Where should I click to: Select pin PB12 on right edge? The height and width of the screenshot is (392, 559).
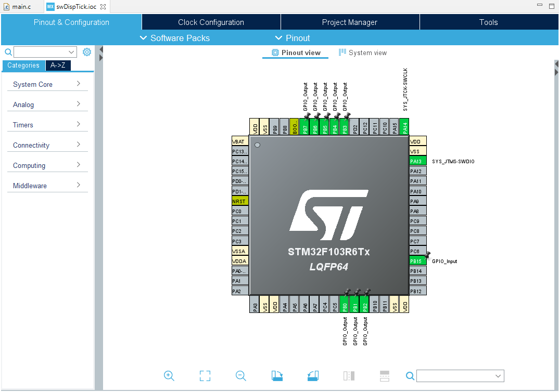click(418, 291)
